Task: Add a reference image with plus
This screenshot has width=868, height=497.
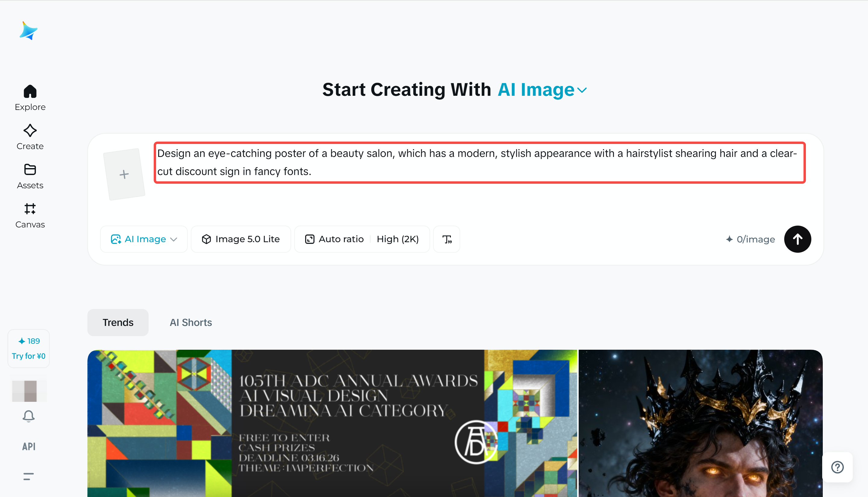Action: point(124,174)
